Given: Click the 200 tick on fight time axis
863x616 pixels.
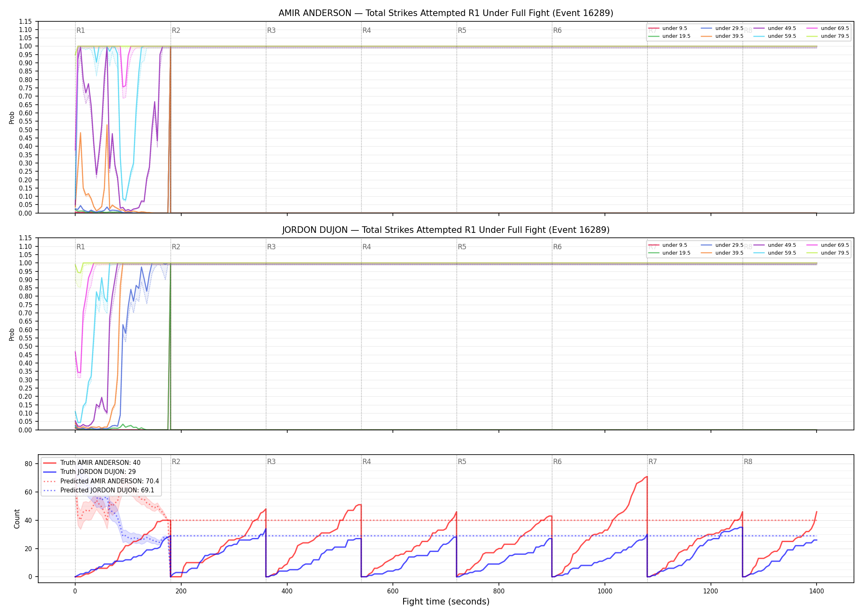Looking at the screenshot, I should click(181, 591).
